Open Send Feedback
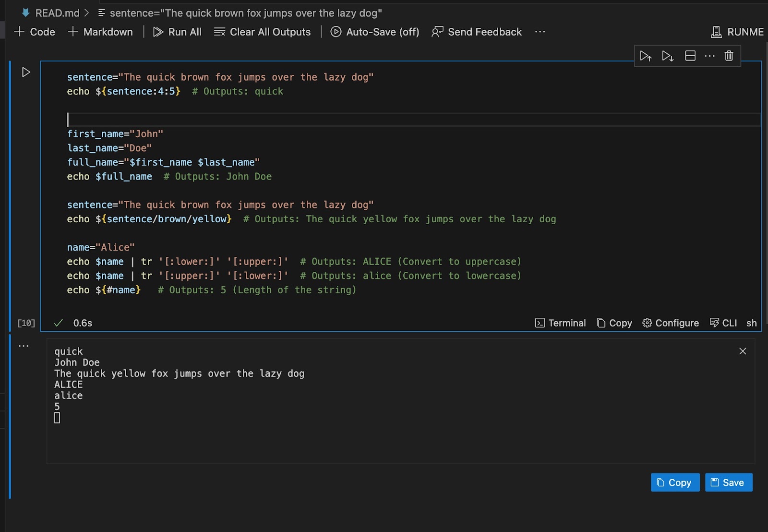The image size is (768, 532). [x=477, y=32]
